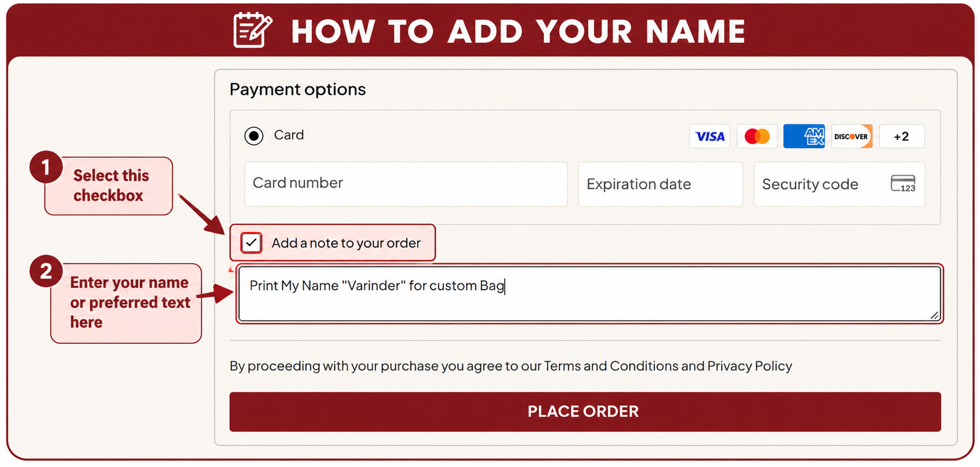Click the Visa card logo

[x=709, y=136]
